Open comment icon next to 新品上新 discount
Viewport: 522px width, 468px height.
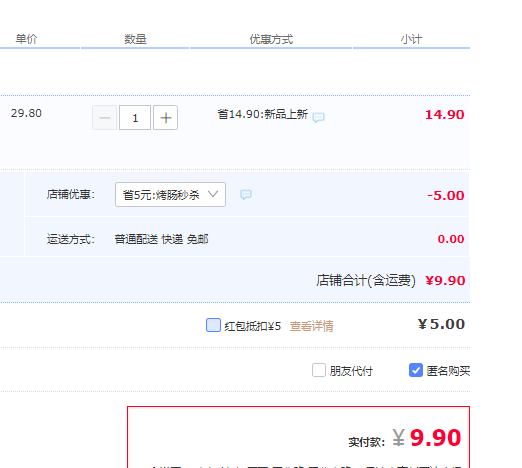pyautogui.click(x=318, y=117)
